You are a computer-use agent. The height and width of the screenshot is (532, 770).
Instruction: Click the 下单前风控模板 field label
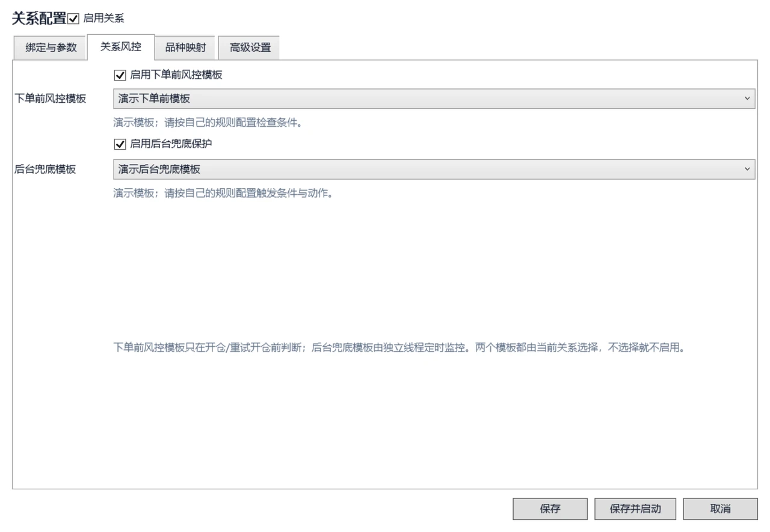point(50,99)
